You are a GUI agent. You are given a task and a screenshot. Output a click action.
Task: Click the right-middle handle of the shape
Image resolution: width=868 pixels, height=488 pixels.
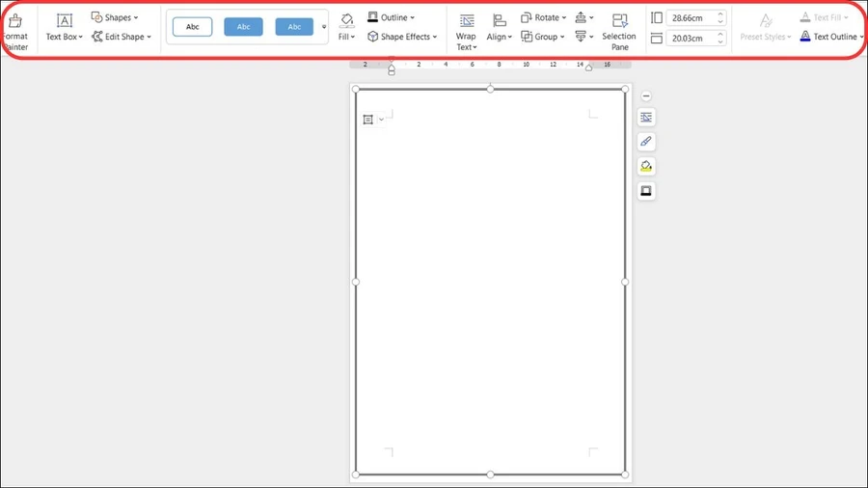(x=625, y=282)
